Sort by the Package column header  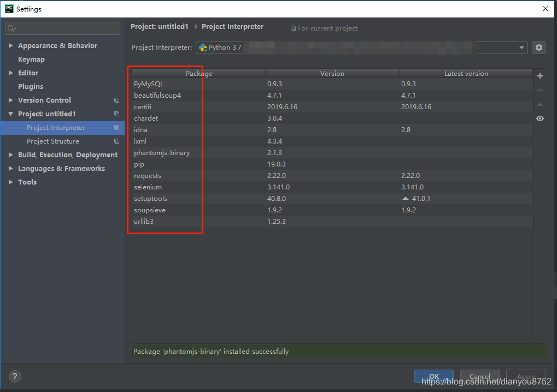click(199, 74)
